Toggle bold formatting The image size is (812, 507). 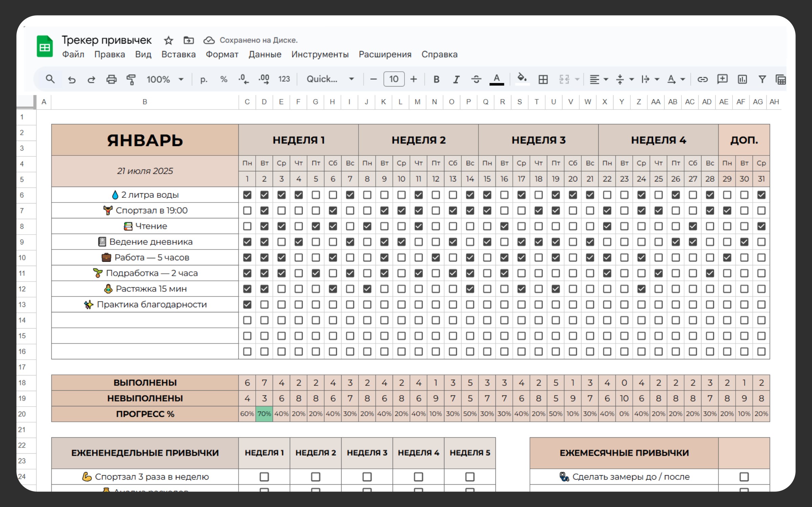(436, 79)
